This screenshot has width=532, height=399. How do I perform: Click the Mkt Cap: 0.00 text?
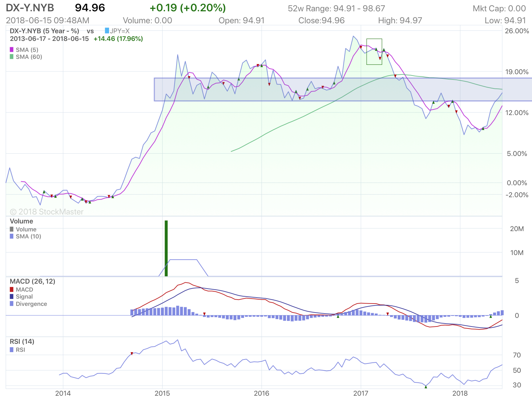click(x=499, y=8)
